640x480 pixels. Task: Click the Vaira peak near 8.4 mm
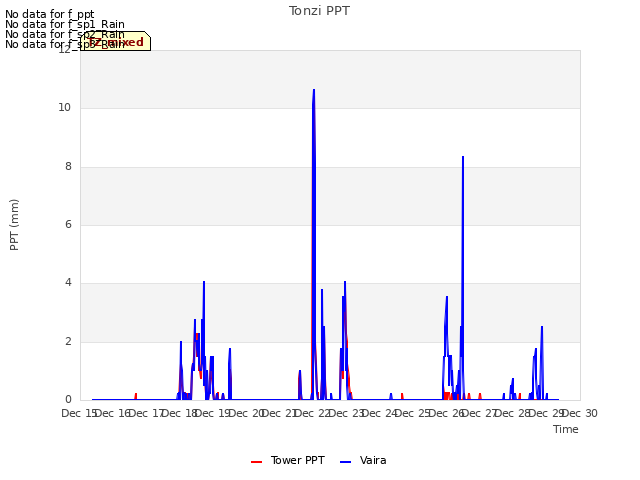pos(463,157)
